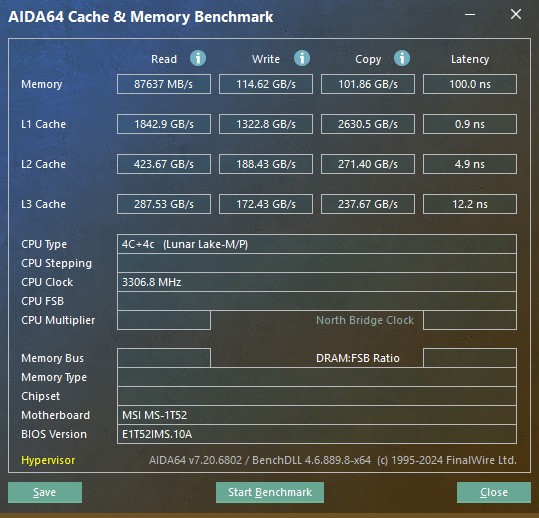Select the Memory Read result 87637 MB/s

click(164, 84)
